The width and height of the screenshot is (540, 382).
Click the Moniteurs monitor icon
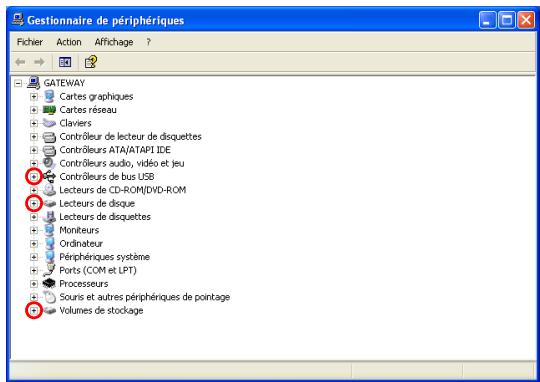(x=50, y=230)
